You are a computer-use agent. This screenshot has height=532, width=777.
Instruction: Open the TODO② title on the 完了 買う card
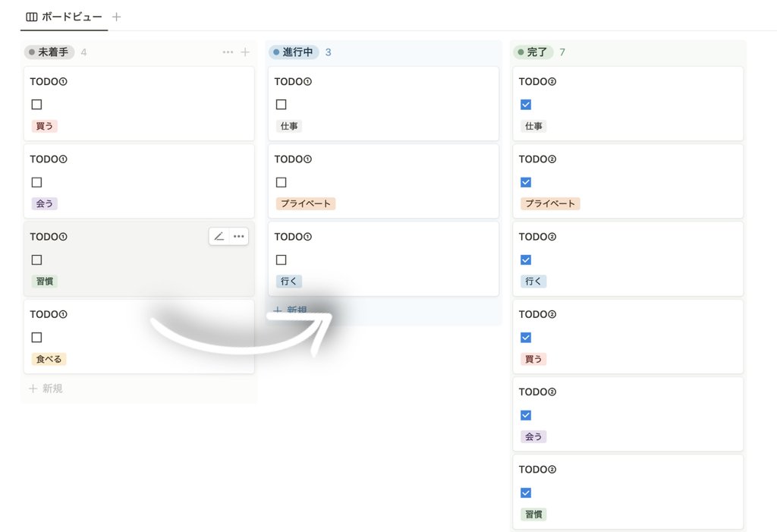(x=538, y=314)
